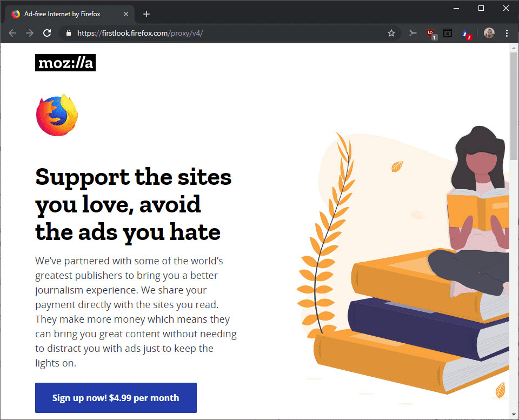Open the blue droplet extension with badge 7
Image resolution: width=519 pixels, height=420 pixels.
(x=465, y=34)
